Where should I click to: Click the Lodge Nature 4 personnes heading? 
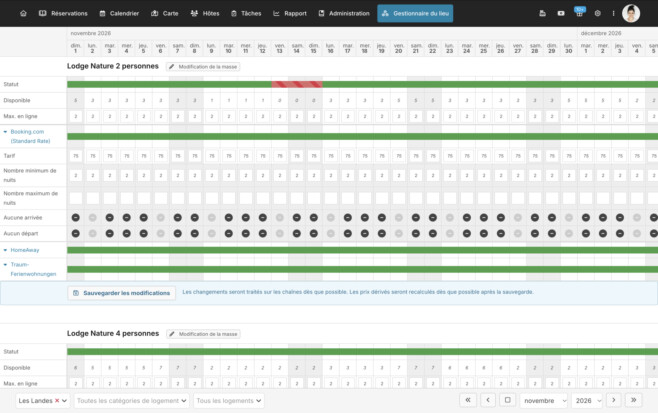(x=113, y=334)
